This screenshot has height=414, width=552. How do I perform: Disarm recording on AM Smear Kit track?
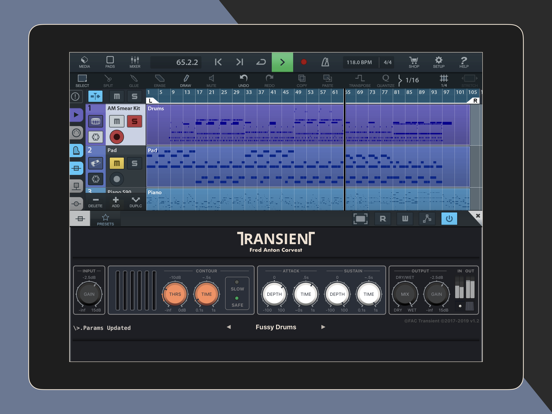pos(117,137)
